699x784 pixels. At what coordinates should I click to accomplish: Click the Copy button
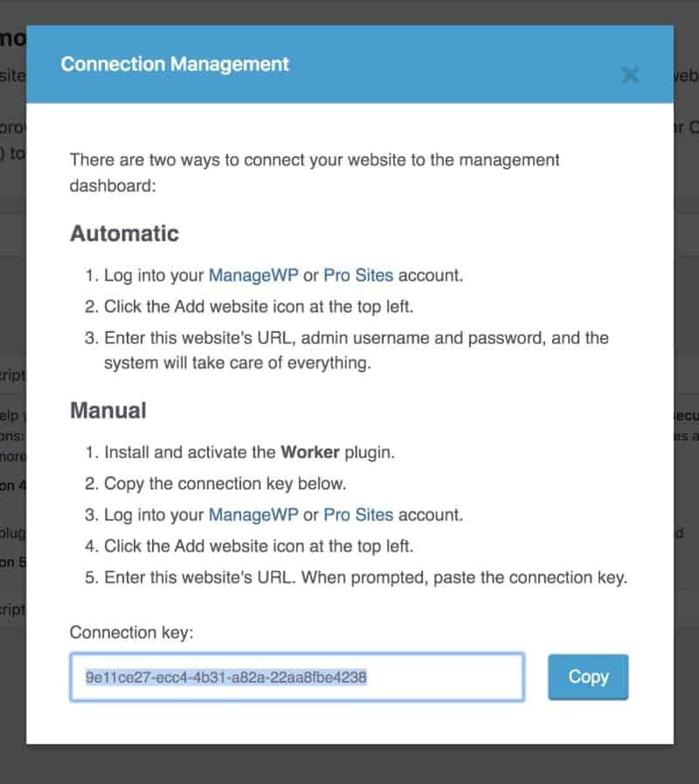588,676
